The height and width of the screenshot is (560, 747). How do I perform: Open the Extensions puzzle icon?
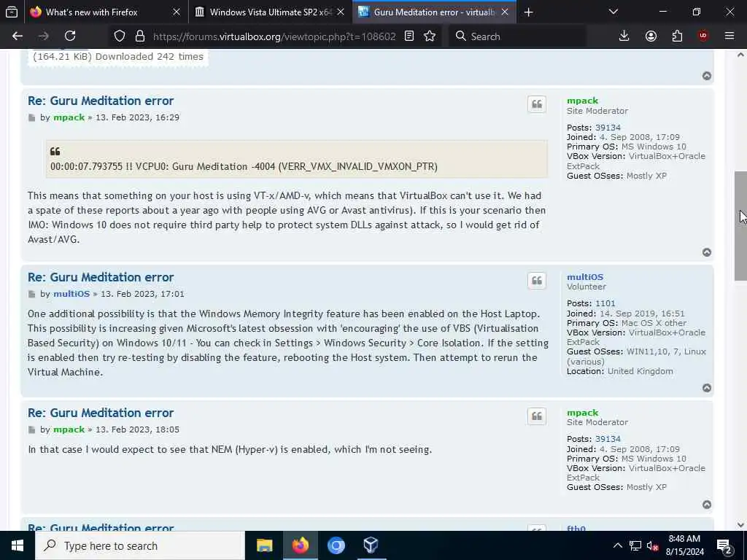pyautogui.click(x=677, y=36)
